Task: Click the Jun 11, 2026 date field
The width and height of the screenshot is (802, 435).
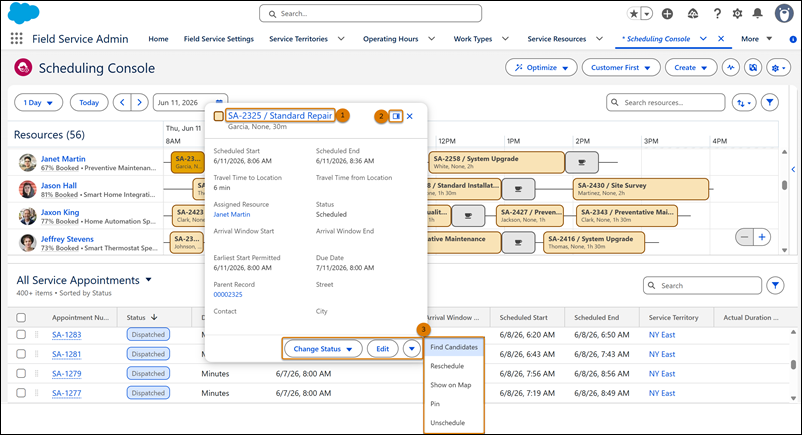Action: click(190, 102)
